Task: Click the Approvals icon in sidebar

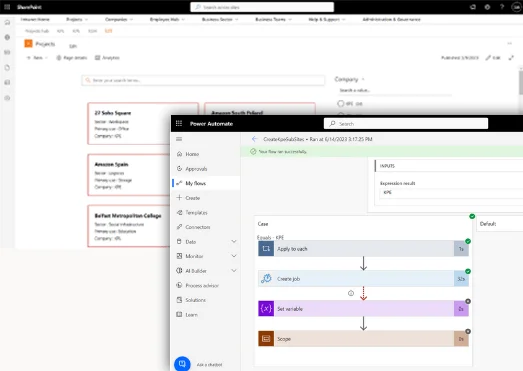Action: (x=179, y=168)
